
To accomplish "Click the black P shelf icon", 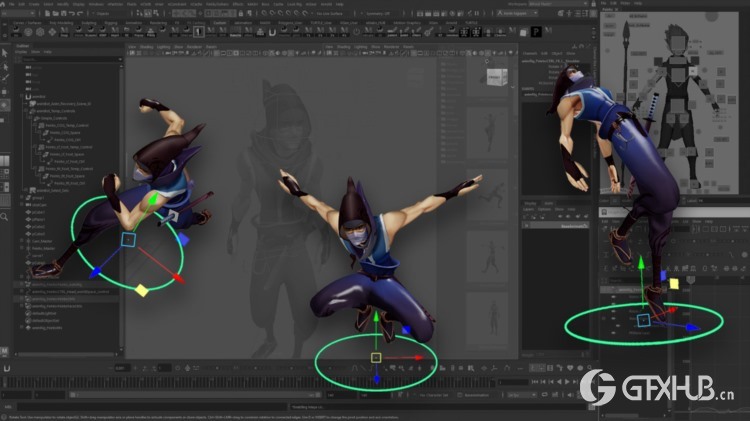I will 536,32.
